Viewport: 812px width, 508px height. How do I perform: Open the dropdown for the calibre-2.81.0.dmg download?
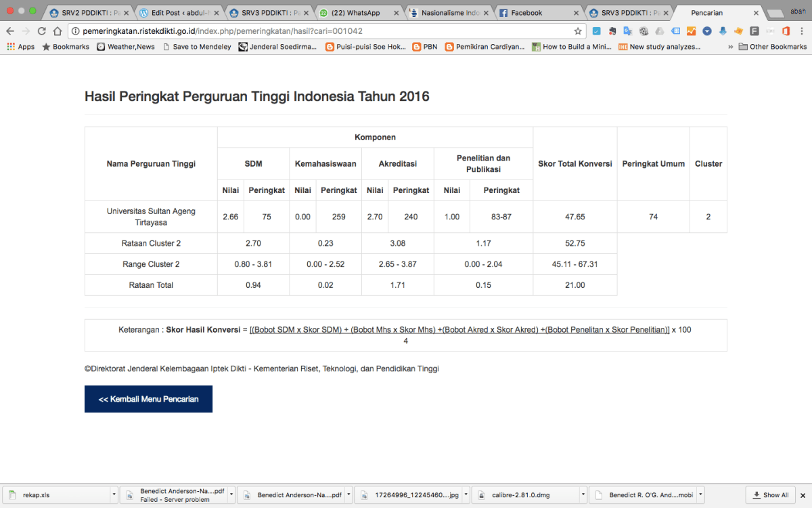point(584,495)
